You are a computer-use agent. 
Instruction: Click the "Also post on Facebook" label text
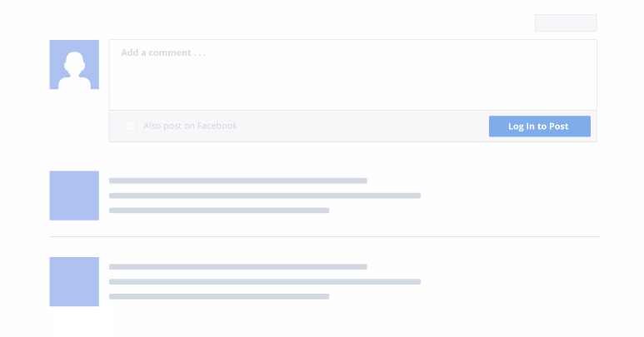[190, 126]
